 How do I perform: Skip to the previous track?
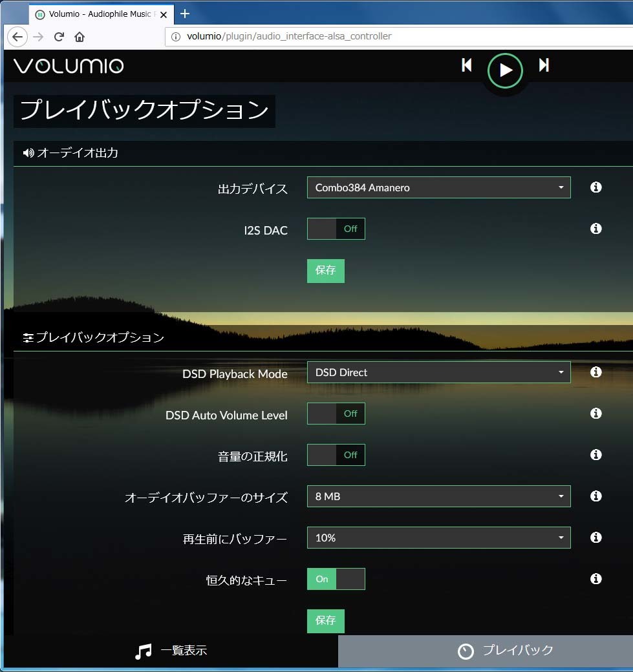(x=467, y=65)
